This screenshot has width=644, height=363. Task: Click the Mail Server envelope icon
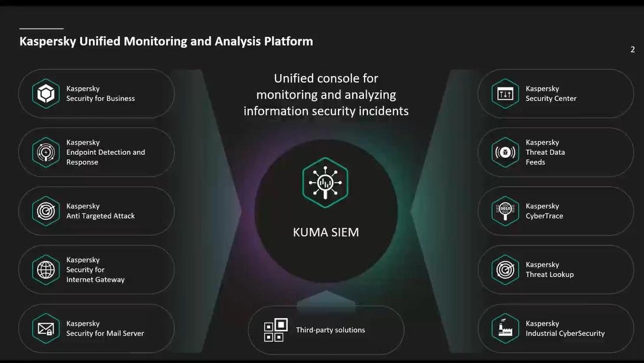(x=46, y=328)
